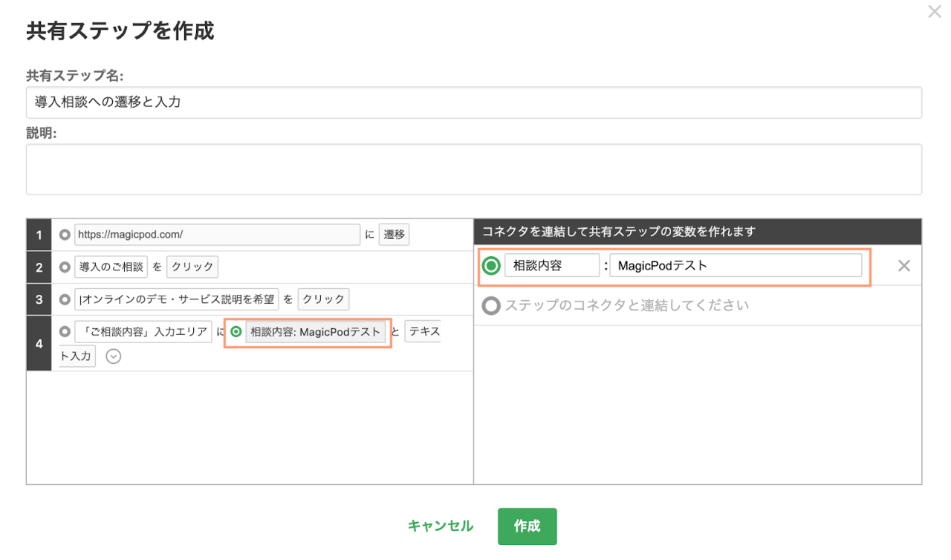Click the connector circle on step 1
The width and height of the screenshot is (951, 560).
click(x=65, y=235)
